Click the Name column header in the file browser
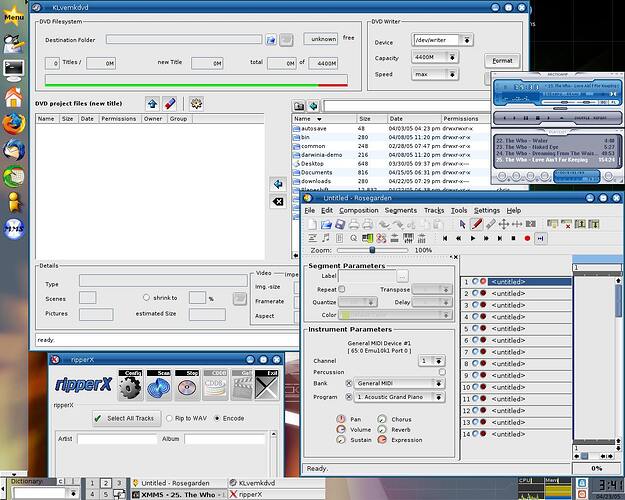The width and height of the screenshot is (625, 500). pos(324,119)
